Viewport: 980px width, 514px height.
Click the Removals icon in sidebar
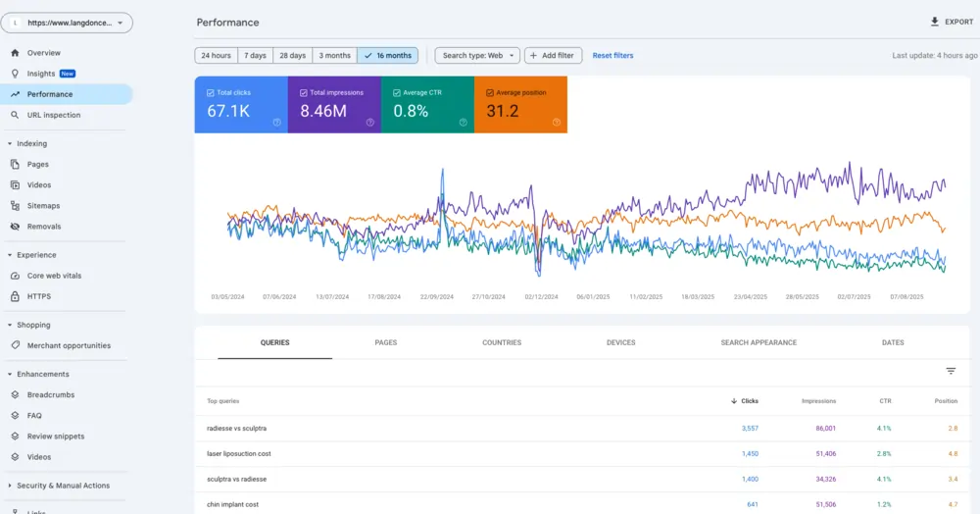(x=15, y=227)
